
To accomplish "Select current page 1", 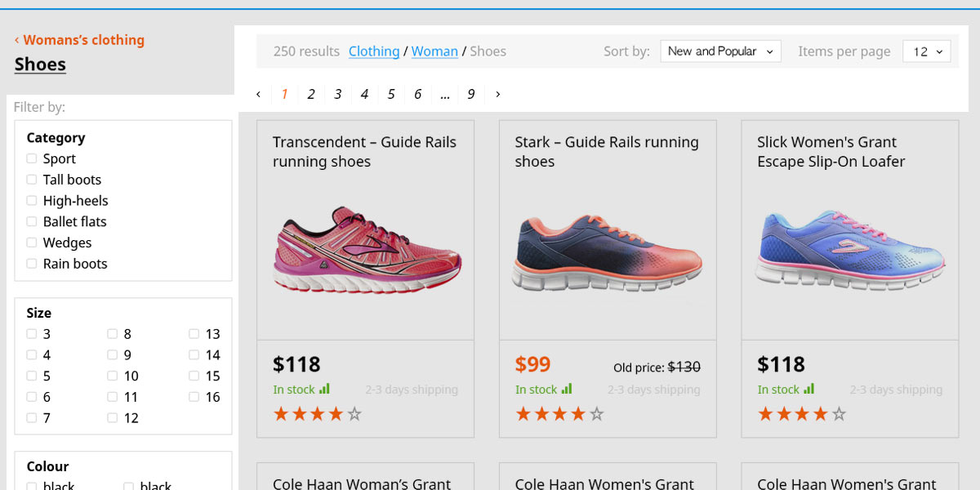I will pos(284,94).
